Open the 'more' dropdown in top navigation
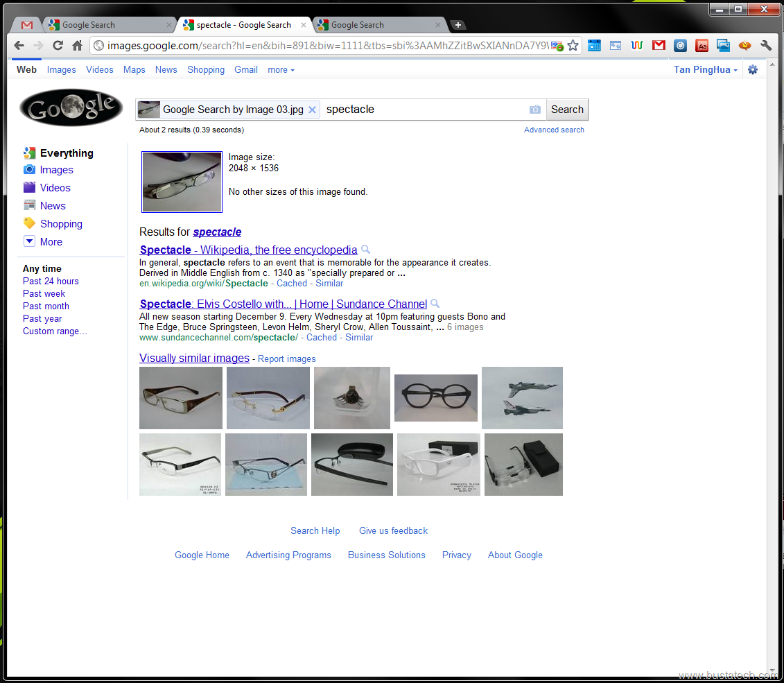Screen dimensions: 784x683 (281, 70)
